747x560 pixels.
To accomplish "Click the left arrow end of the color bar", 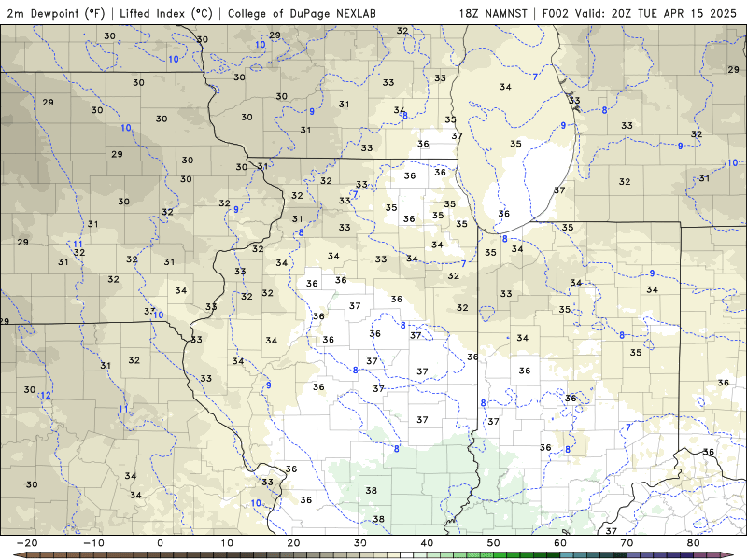I will click(20, 555).
